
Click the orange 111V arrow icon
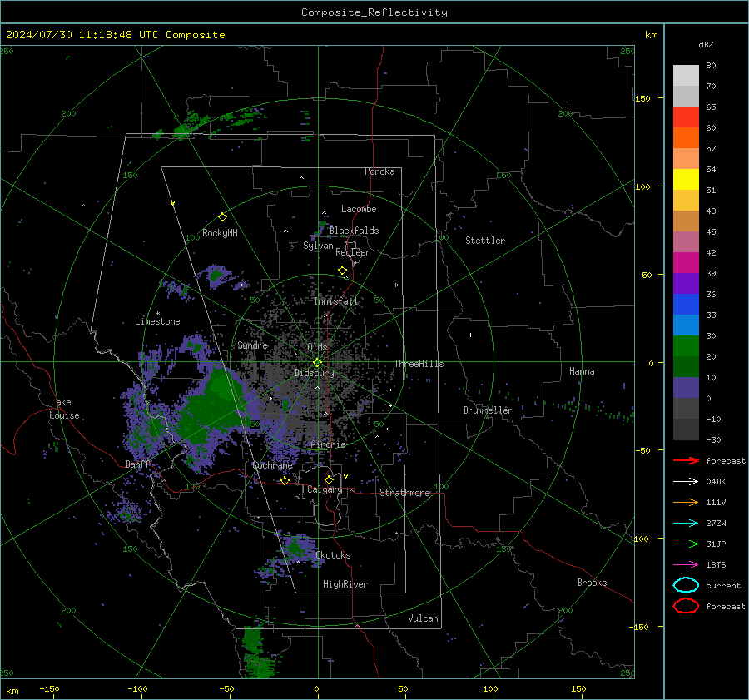point(686,502)
